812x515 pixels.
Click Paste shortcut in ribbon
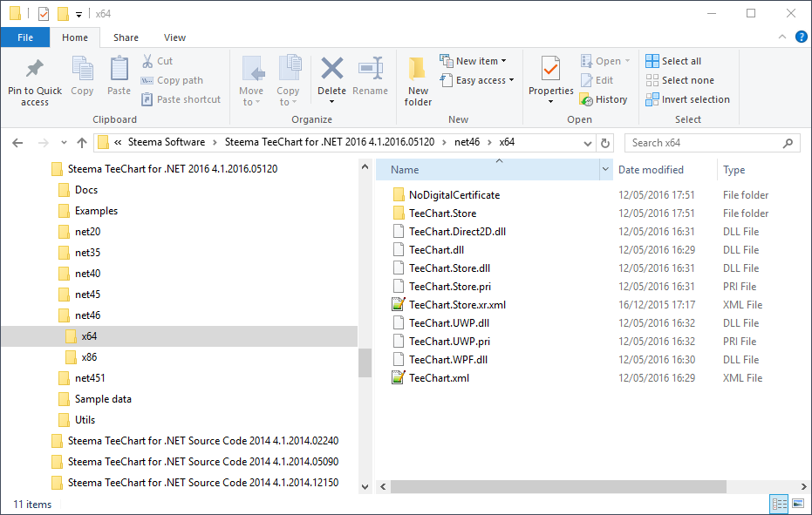(181, 99)
